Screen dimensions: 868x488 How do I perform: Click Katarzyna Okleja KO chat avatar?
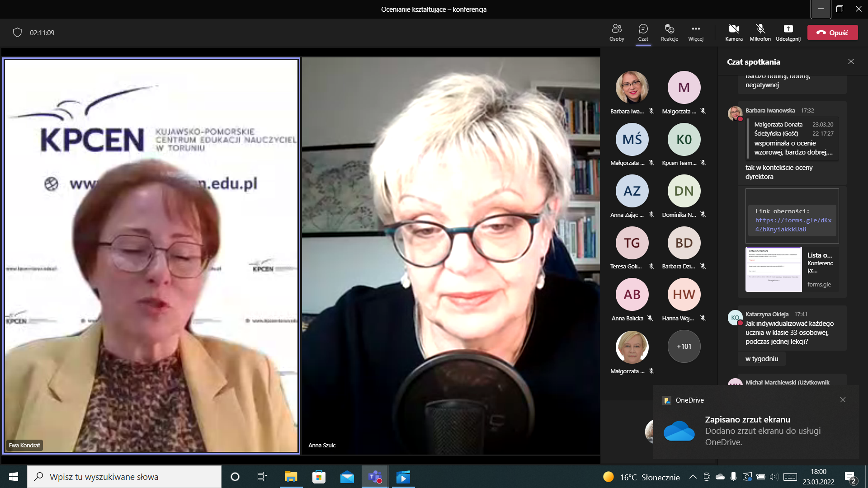(x=735, y=317)
